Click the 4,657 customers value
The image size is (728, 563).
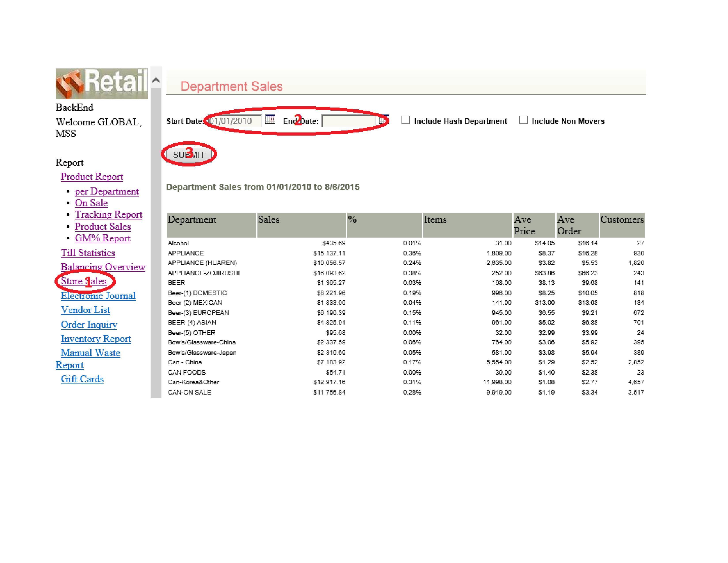tap(636, 382)
